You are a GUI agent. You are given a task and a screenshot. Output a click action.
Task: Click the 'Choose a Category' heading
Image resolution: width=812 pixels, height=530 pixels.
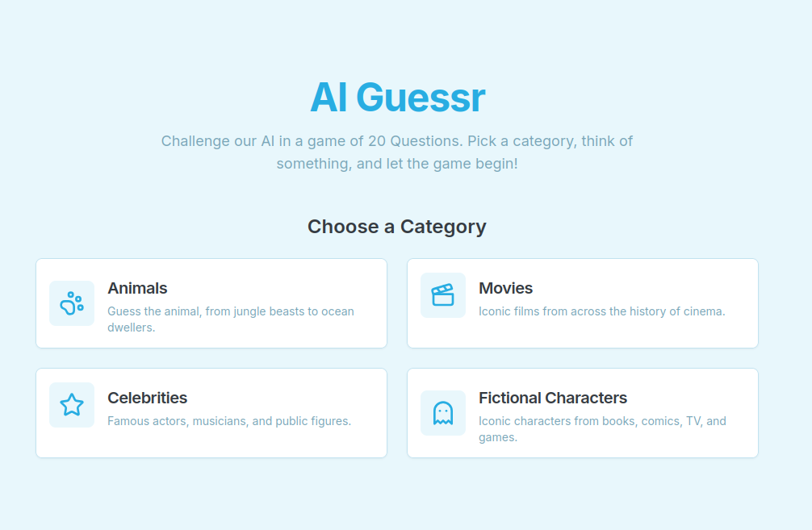[x=397, y=227]
